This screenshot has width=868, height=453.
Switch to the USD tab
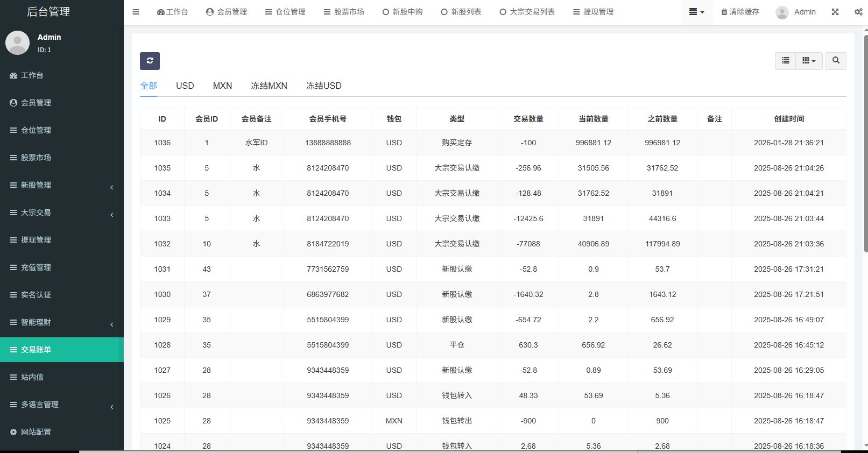pyautogui.click(x=185, y=86)
